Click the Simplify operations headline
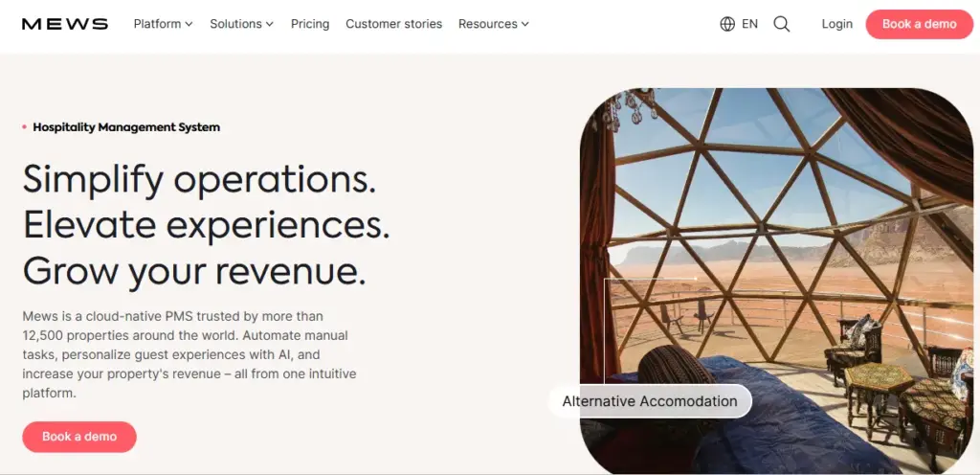This screenshot has height=475, width=980. pyautogui.click(x=199, y=179)
